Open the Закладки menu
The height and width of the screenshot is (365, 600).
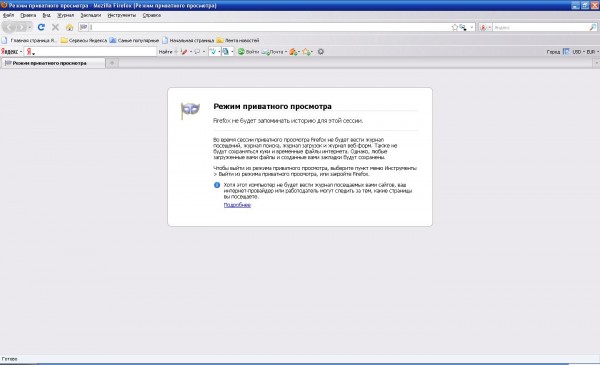click(x=91, y=15)
